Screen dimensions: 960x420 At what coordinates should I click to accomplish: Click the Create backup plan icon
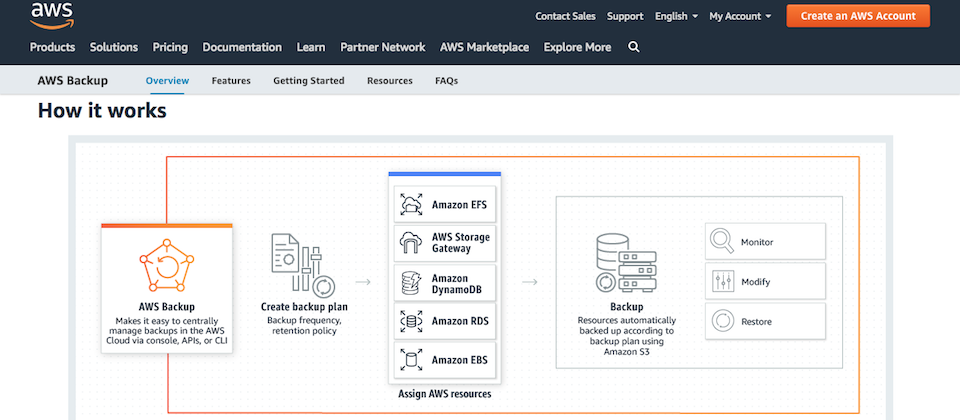click(x=302, y=265)
